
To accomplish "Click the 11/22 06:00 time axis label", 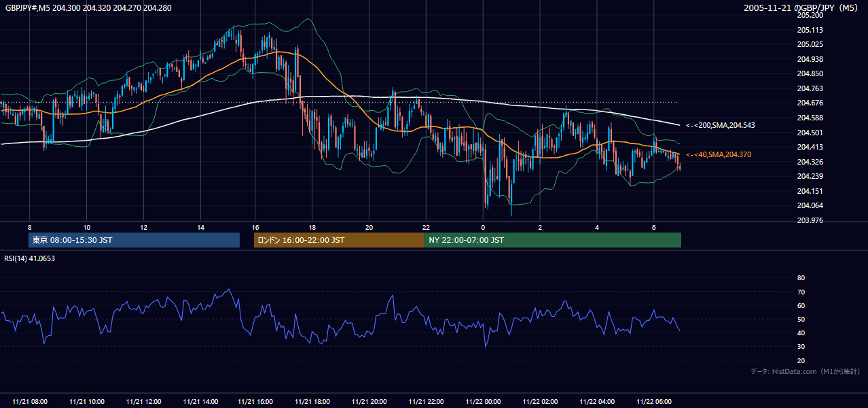I will click(x=655, y=402).
